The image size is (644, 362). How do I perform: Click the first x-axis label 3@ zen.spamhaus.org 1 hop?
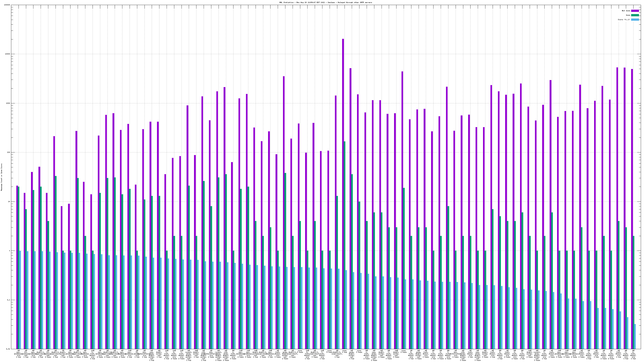(x=19, y=354)
